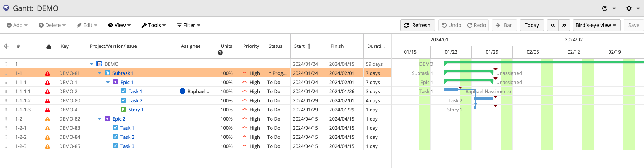Viewport: 644px width, 168px height.
Task: Open the settings gear menu
Action: click(x=629, y=8)
